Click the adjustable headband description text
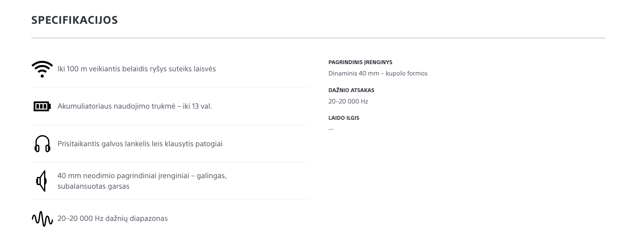This screenshot has width=644, height=248. (140, 144)
